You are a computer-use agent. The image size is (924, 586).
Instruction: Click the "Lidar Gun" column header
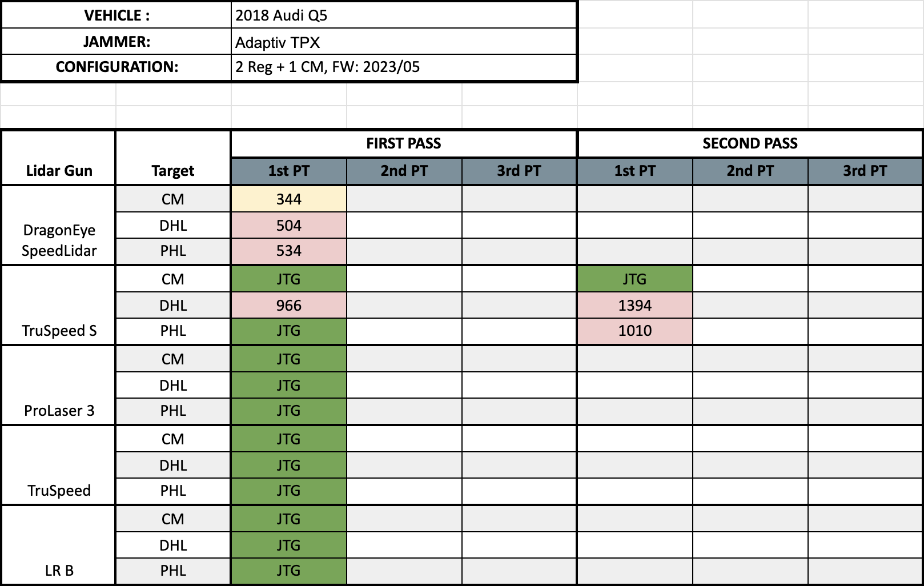click(59, 170)
